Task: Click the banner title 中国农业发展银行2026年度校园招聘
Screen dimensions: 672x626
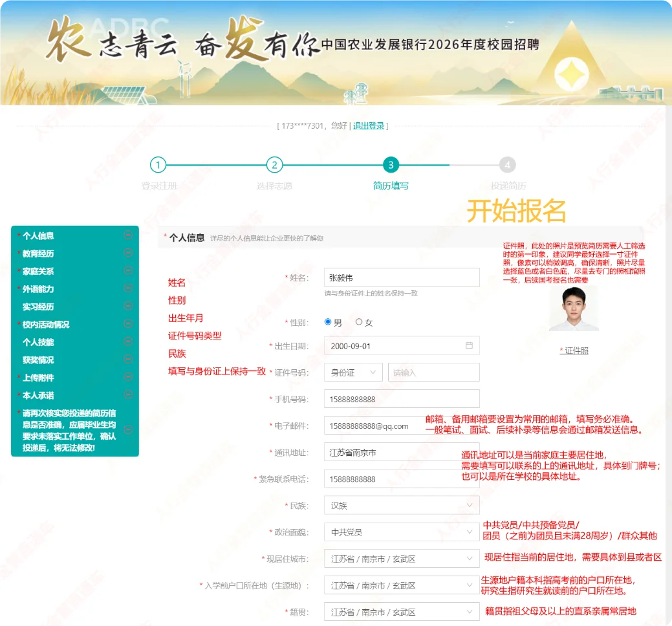Action: click(x=430, y=45)
